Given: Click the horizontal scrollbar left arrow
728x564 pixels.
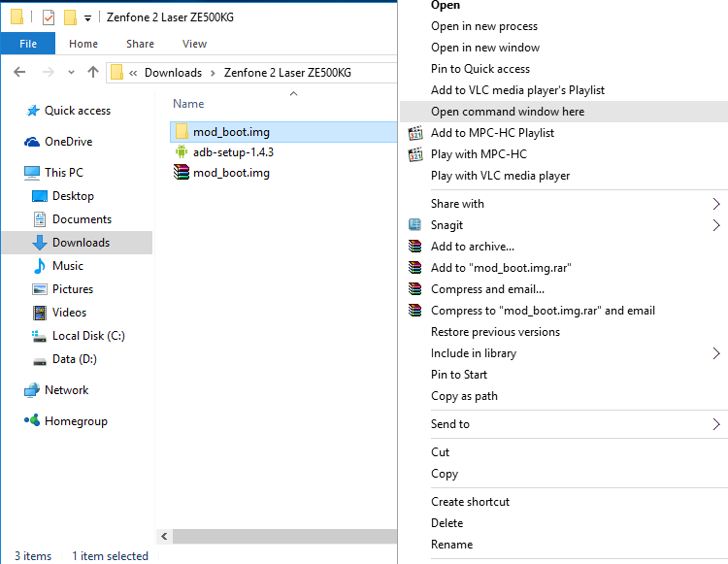Looking at the screenshot, I should [164, 536].
